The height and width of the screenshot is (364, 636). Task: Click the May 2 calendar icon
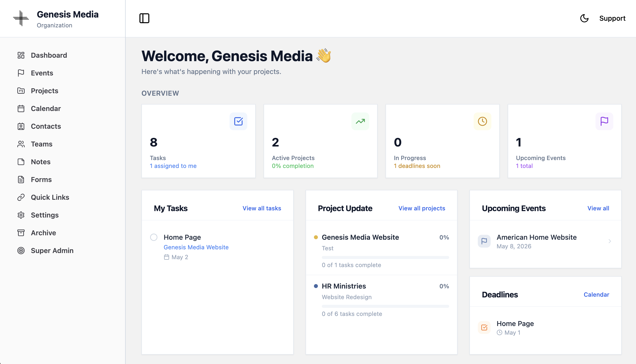click(x=166, y=257)
